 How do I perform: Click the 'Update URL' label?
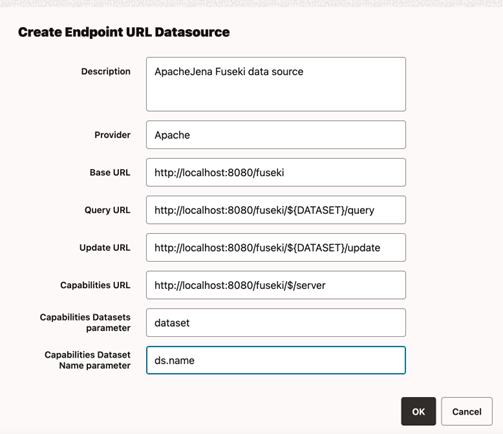[x=105, y=248]
